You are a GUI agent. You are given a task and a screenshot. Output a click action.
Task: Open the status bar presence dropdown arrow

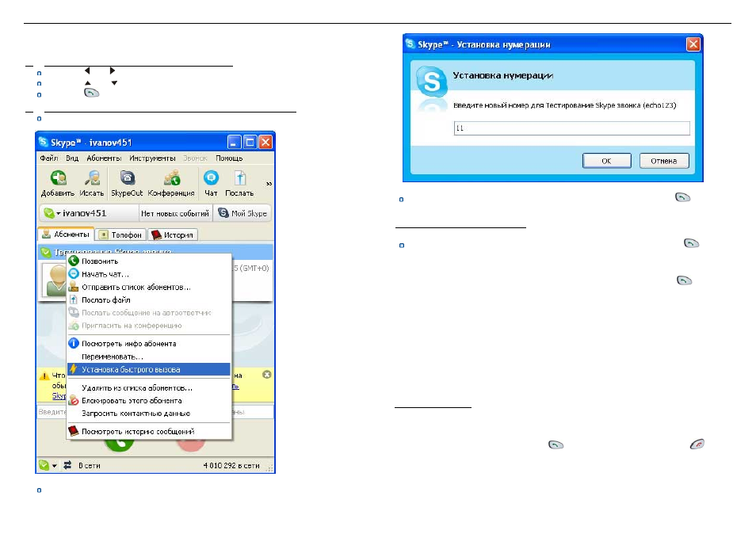[55, 466]
